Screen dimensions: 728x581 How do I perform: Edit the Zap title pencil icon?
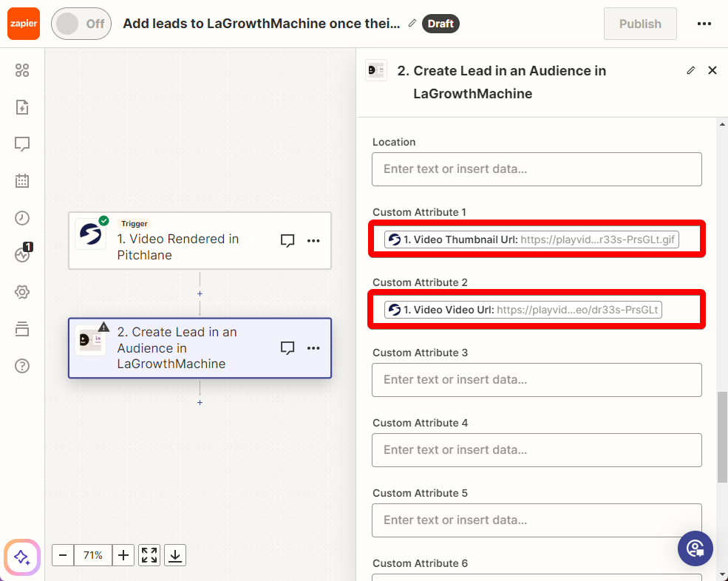(x=412, y=23)
